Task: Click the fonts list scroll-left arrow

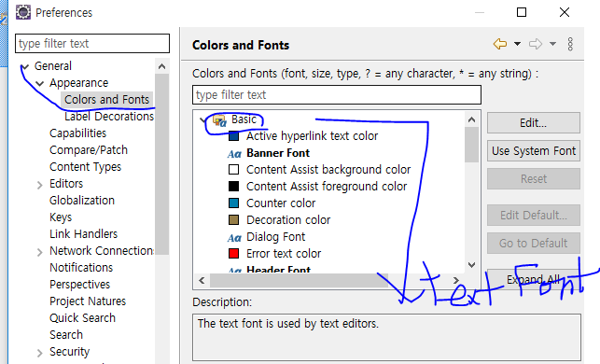Action: click(202, 281)
